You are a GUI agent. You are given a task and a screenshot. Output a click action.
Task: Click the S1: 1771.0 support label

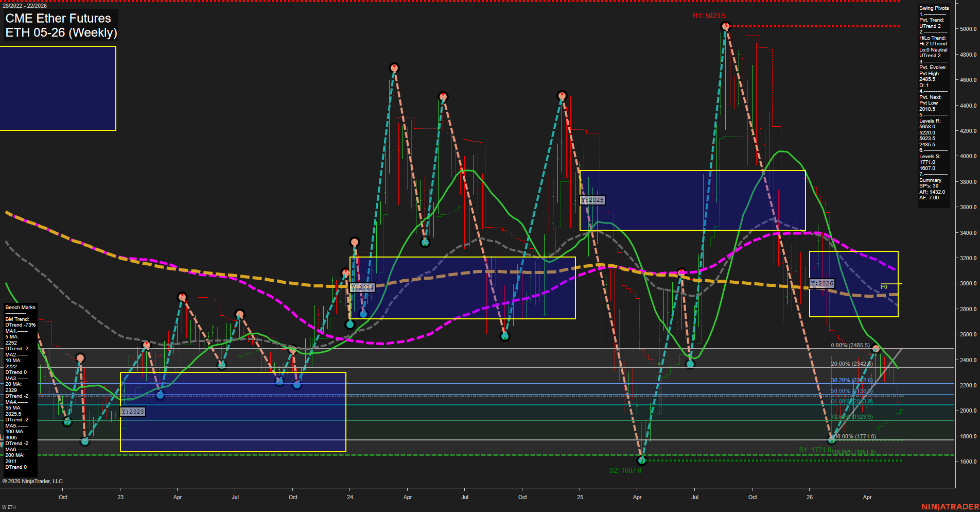(815, 450)
